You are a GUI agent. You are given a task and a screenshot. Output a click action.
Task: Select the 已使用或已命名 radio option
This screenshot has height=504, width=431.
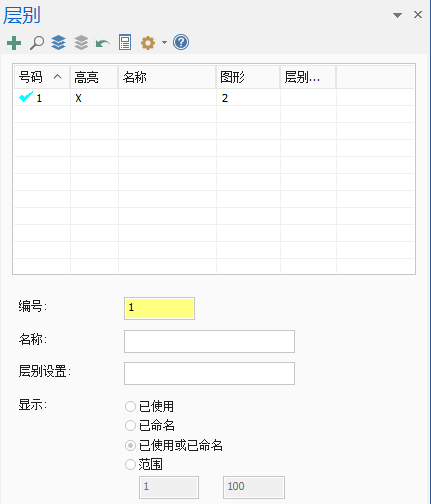130,445
